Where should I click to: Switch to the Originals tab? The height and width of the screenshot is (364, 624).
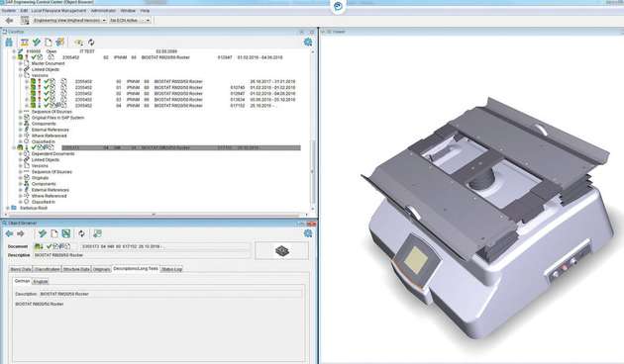point(101,269)
